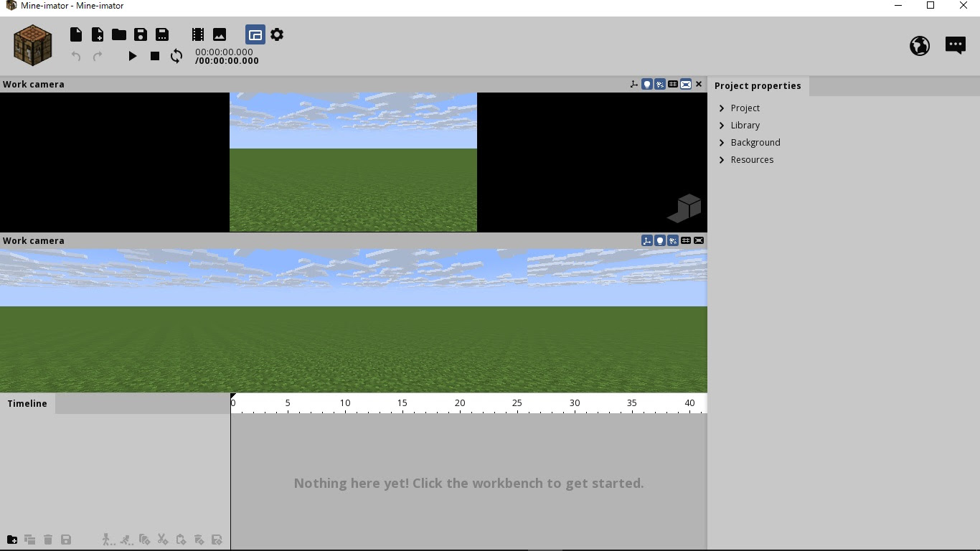Click the top Work camera title
The width and height of the screenshot is (980, 551).
point(34,84)
